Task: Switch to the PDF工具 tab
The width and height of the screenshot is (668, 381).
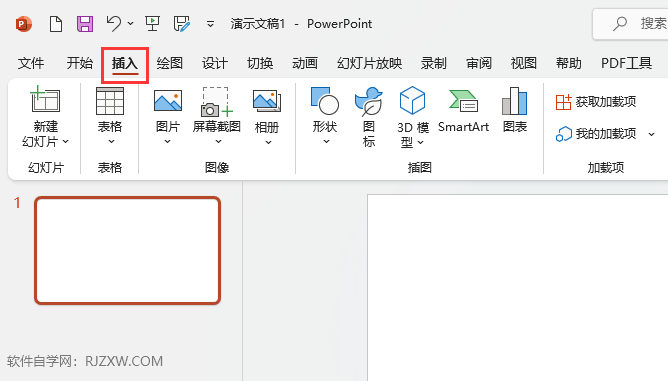Action: pyautogui.click(x=626, y=64)
